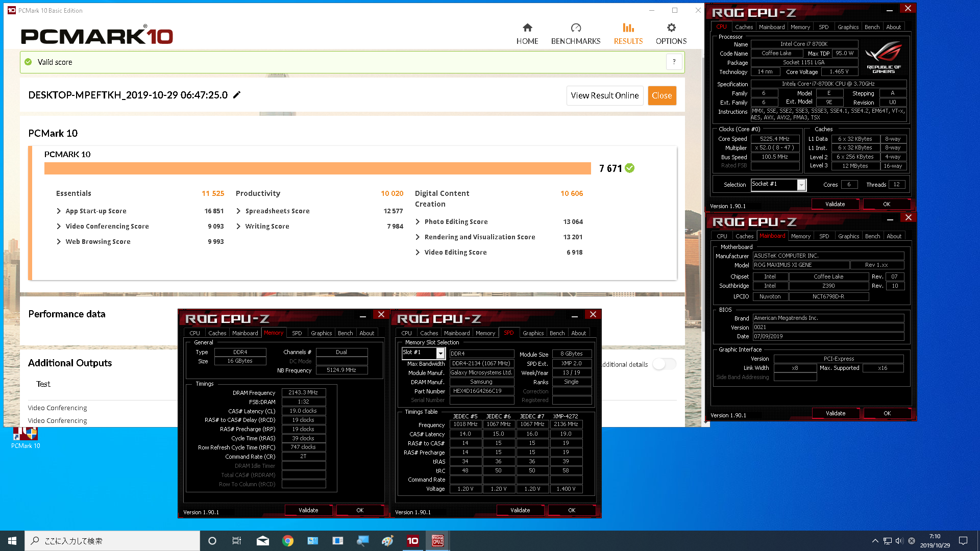The height and width of the screenshot is (551, 980).
Task: Click the network tray icon
Action: pyautogui.click(x=888, y=541)
